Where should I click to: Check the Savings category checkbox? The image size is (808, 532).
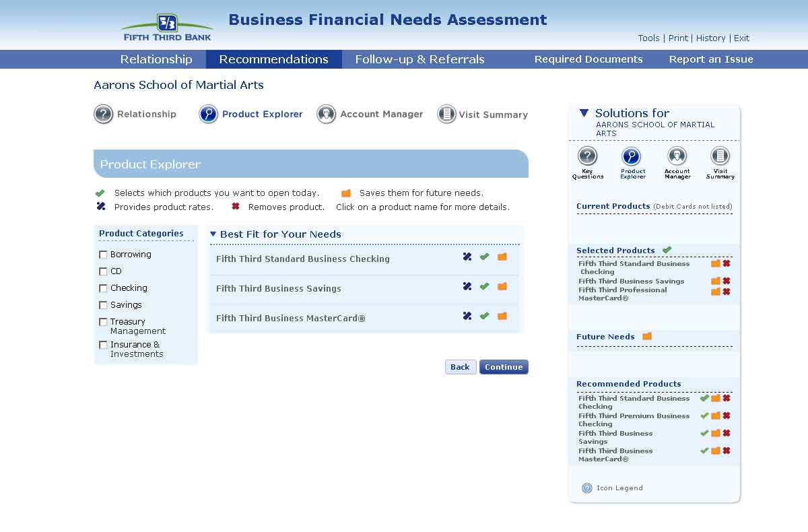tap(103, 305)
